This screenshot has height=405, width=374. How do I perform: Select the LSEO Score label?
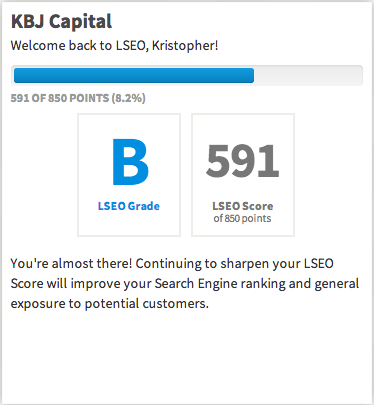click(x=243, y=206)
